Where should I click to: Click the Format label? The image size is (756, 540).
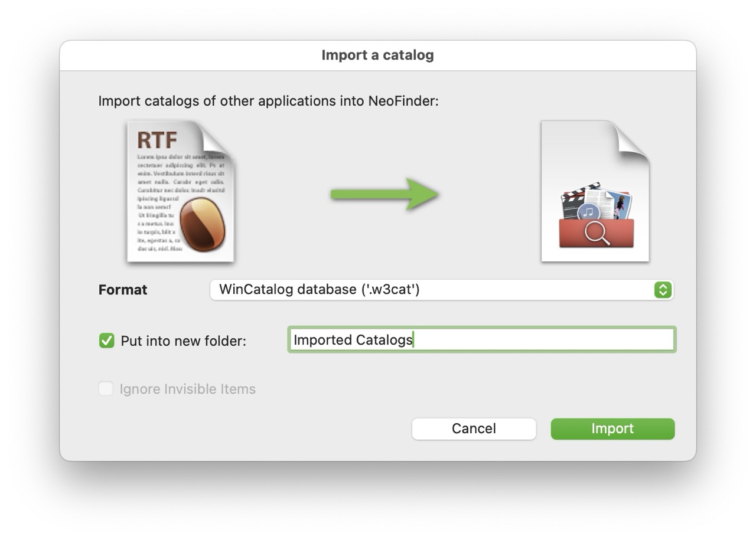point(122,290)
